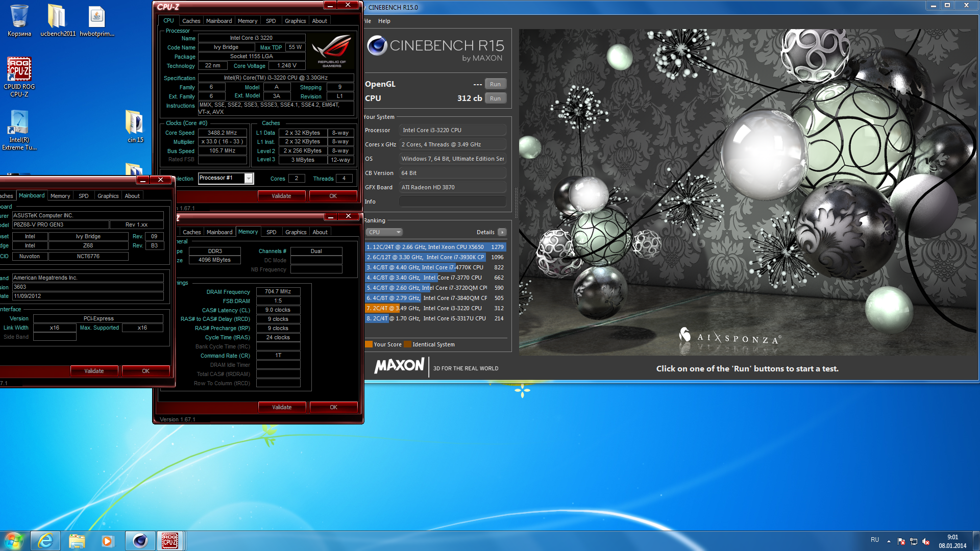Image resolution: width=980 pixels, height=551 pixels.
Task: Select Graphics tab in top CPU-Z window
Action: (296, 21)
